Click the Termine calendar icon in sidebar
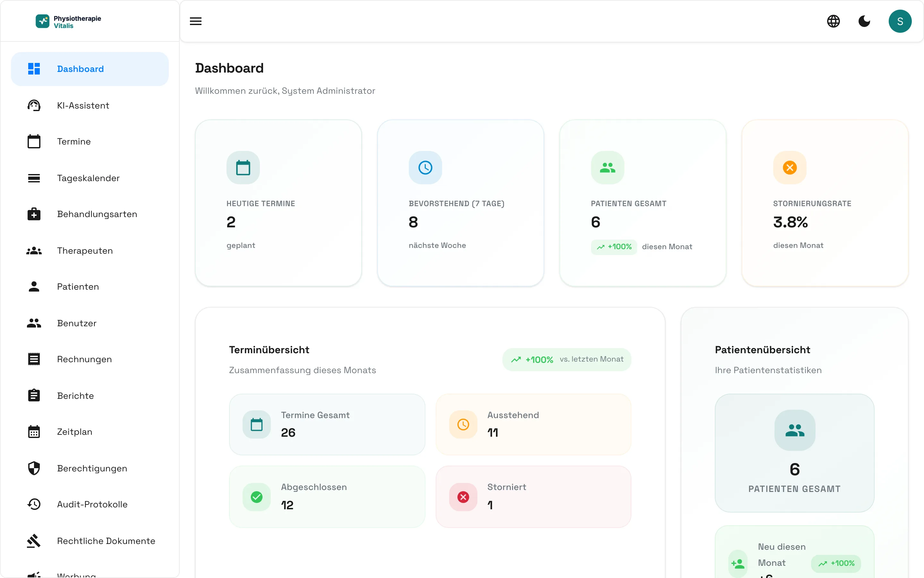The image size is (924, 578). [34, 141]
